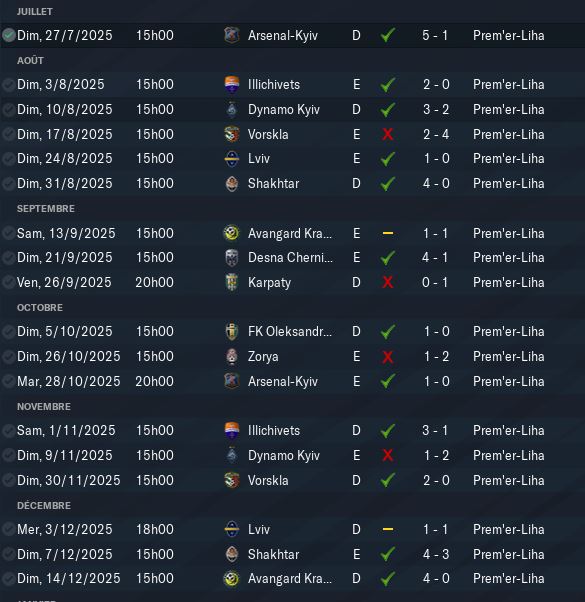Click the Karpaty club badge on 26/9/2025 row
The width and height of the screenshot is (585, 602).
pos(232,283)
